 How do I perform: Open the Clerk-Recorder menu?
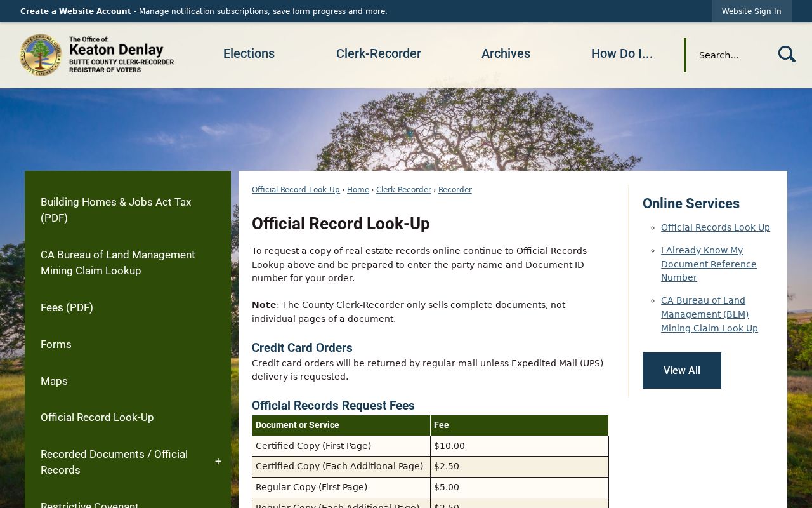(379, 54)
